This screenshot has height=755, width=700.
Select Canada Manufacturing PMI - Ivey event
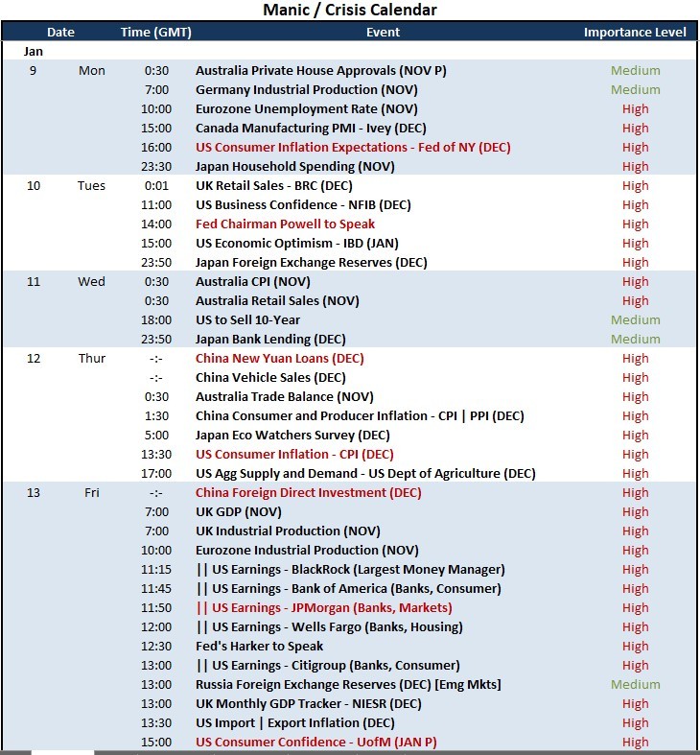click(x=311, y=129)
